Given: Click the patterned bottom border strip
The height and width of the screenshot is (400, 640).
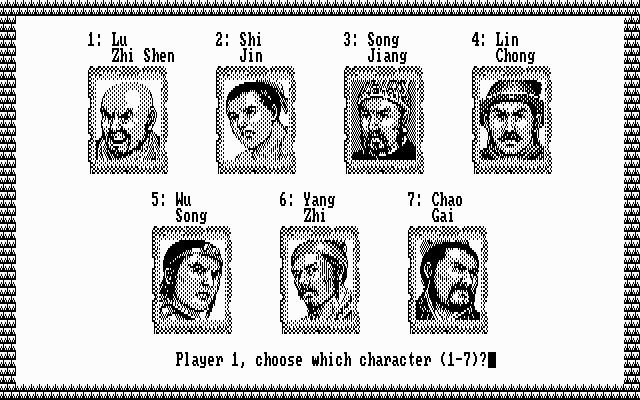Looking at the screenshot, I should coord(320,392).
